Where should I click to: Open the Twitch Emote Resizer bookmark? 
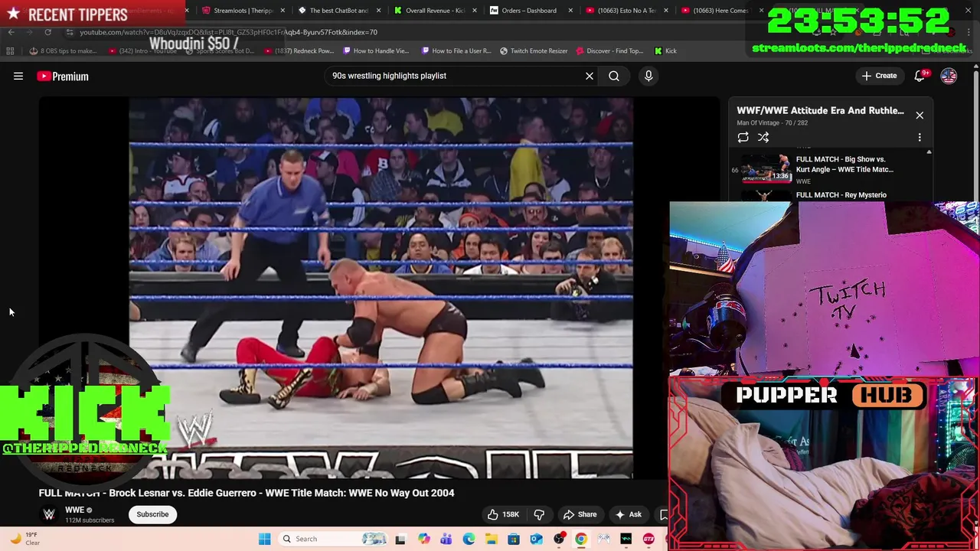534,51
